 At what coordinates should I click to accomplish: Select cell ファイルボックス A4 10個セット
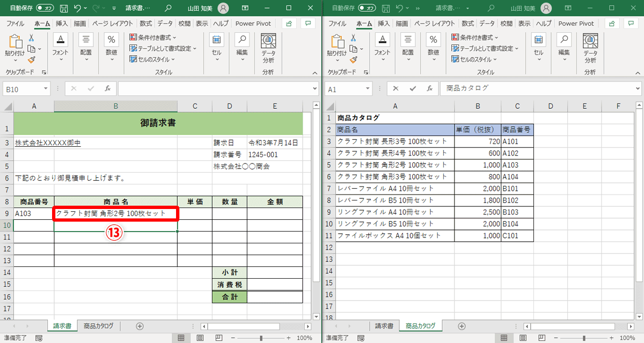tap(395, 235)
